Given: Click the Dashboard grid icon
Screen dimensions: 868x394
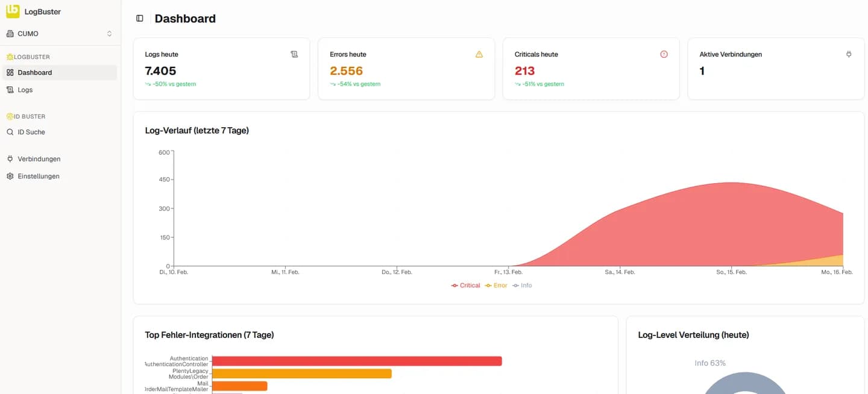Looking at the screenshot, I should [x=10, y=72].
